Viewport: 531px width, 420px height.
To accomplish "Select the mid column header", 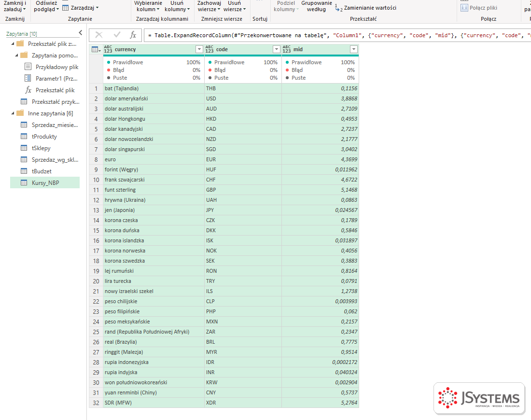I will tap(321, 49).
